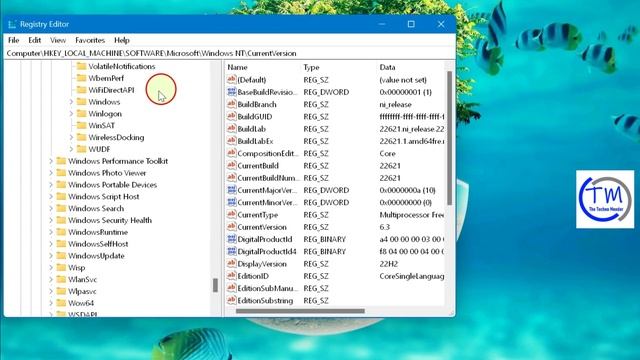Click the Registry Editor title bar icon

tap(12, 24)
